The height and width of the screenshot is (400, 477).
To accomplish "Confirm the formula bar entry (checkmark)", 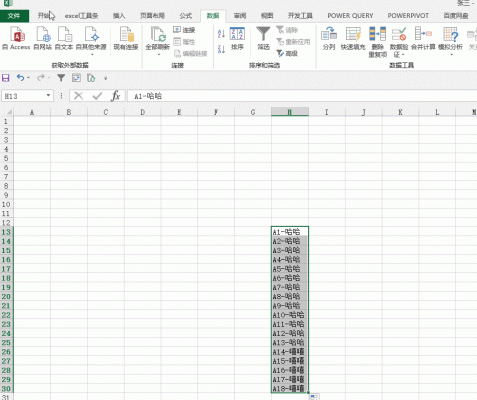I will coord(97,96).
